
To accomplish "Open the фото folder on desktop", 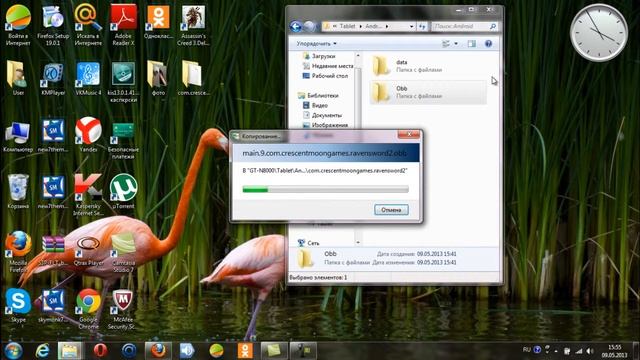I will [158, 78].
